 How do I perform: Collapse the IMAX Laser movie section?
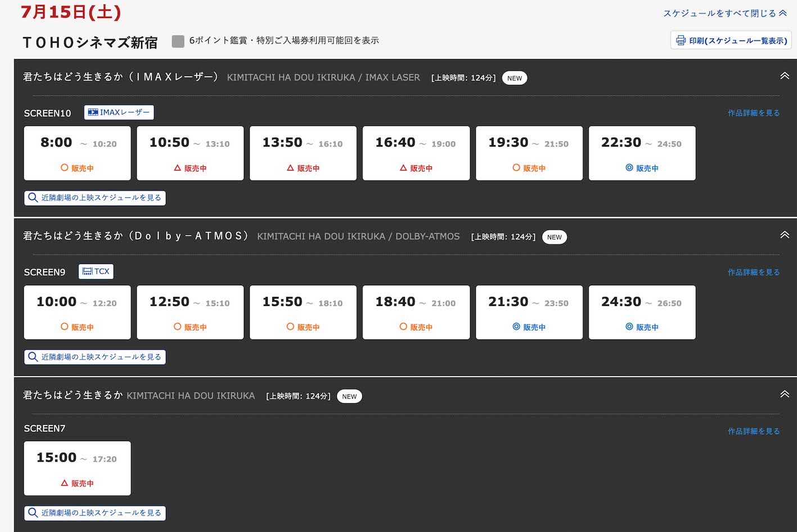click(785, 76)
